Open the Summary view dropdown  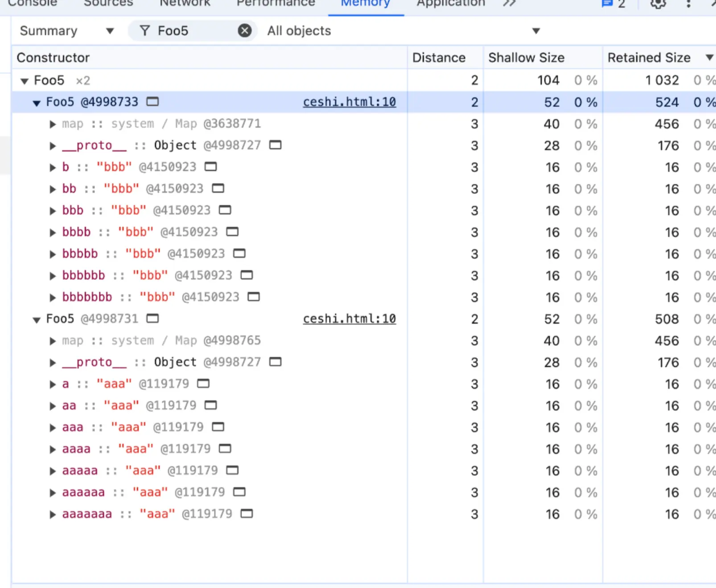point(67,31)
